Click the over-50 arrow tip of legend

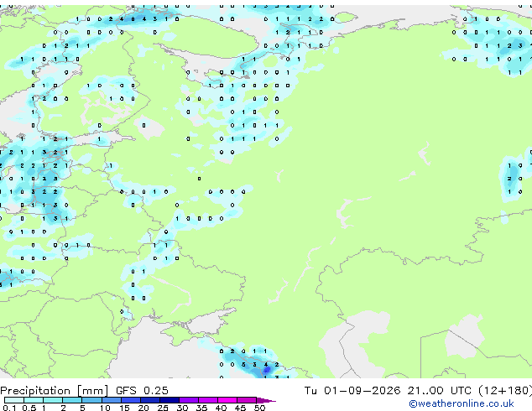click(266, 400)
